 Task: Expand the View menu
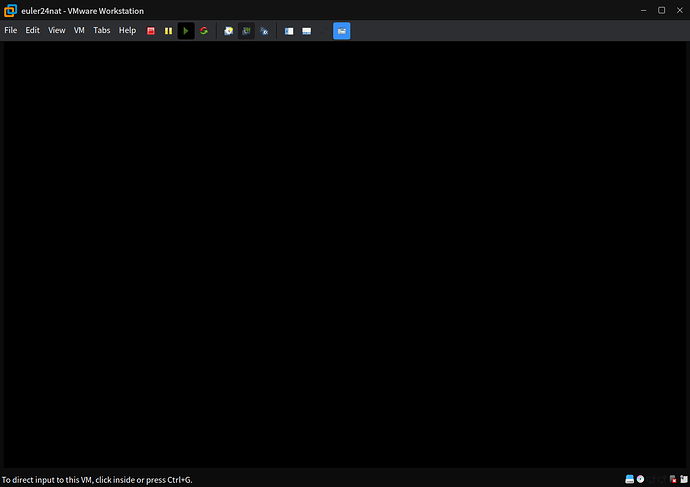[x=57, y=31]
